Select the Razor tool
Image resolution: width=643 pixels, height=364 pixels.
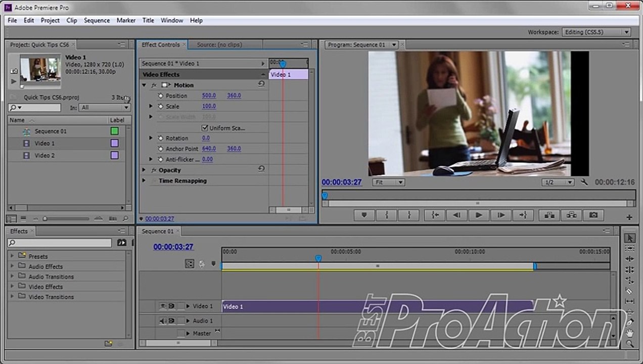[629, 291]
